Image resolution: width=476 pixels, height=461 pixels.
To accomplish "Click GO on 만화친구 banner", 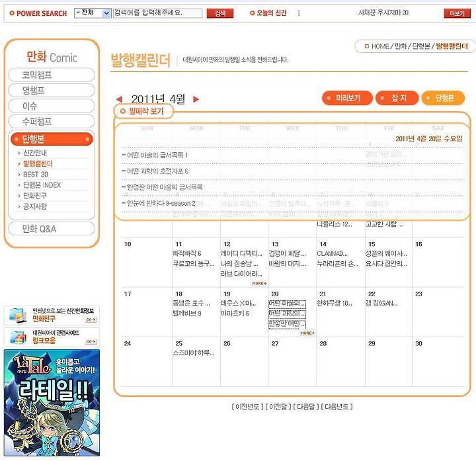I will [x=91, y=319].
